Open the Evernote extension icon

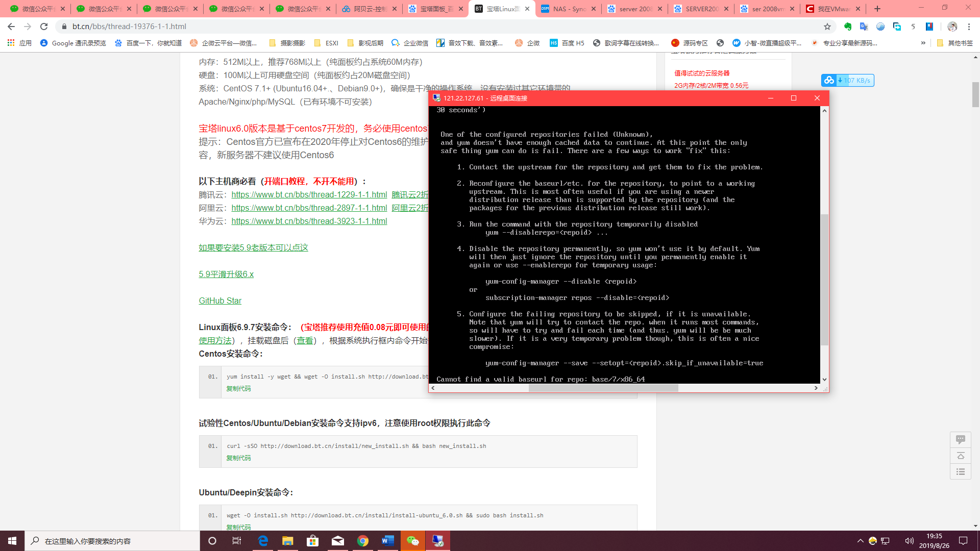(848, 27)
